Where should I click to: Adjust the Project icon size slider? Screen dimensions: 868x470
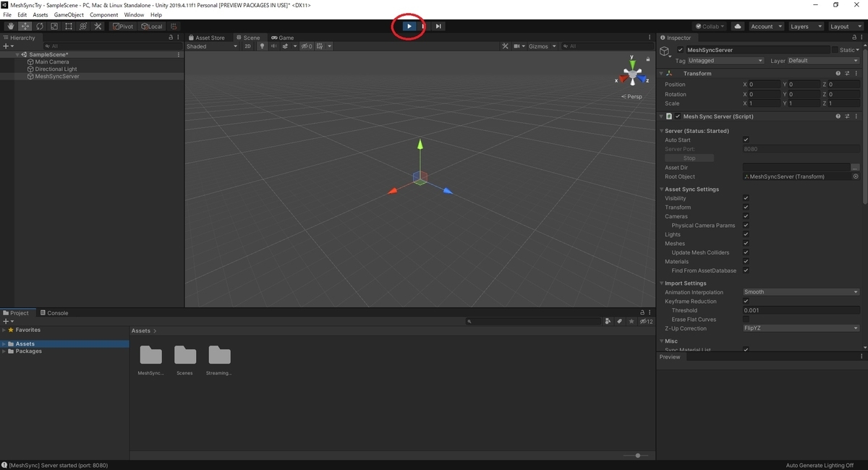[637, 456]
